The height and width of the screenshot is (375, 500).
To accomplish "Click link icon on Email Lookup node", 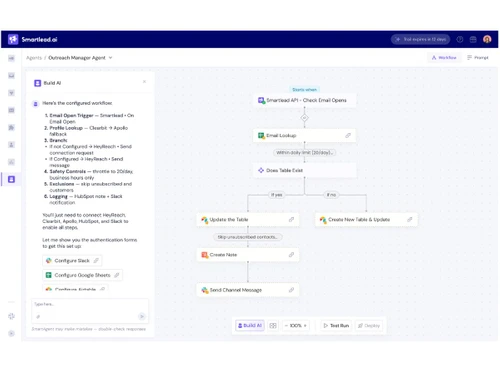I will click(348, 135).
